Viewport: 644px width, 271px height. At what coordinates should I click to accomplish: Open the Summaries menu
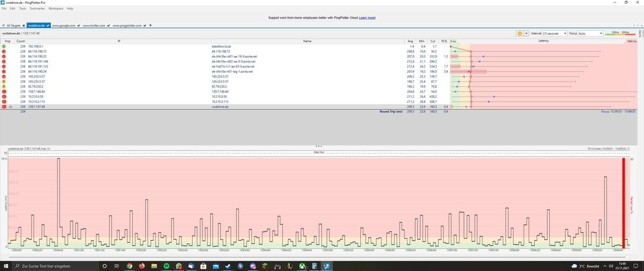click(37, 8)
